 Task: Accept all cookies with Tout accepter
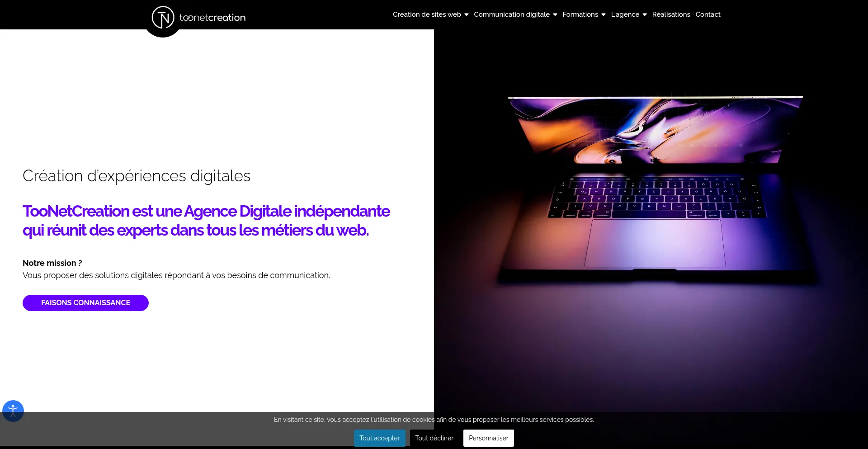tap(380, 438)
